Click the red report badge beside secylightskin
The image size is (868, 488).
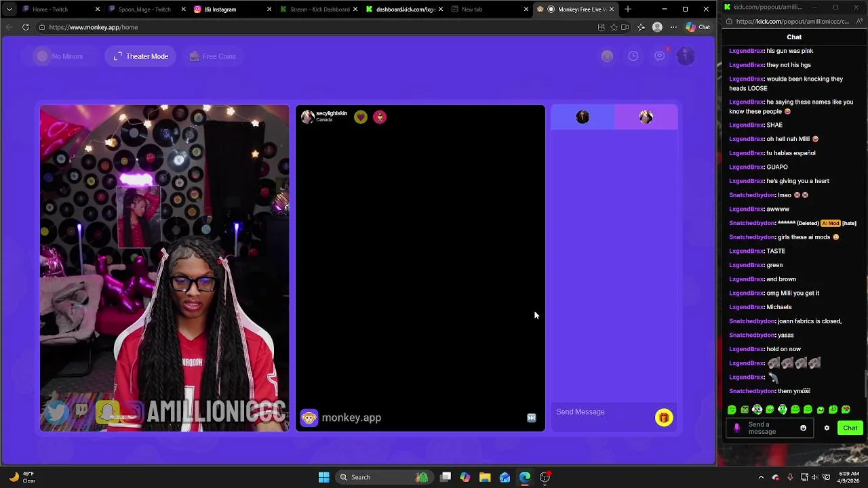pos(380,117)
